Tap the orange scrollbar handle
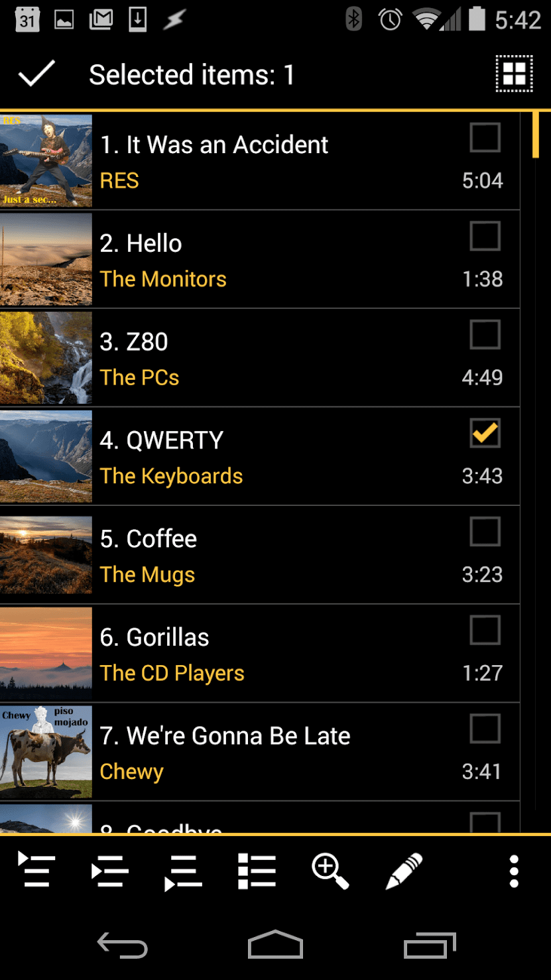Image resolution: width=551 pixels, height=980 pixels. pyautogui.click(x=536, y=135)
